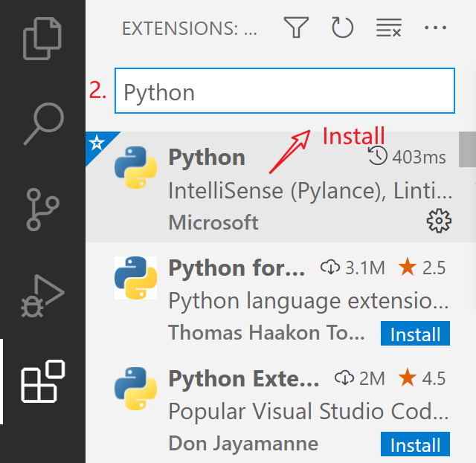Clear extensions search results
Image resolution: width=476 pixels, height=463 pixels.
pos(389,27)
